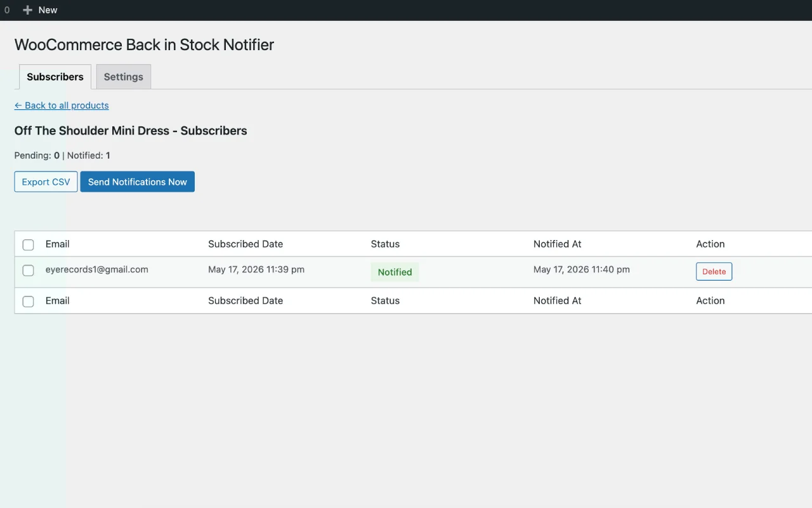
Task: Tick the select-all checkbox in table footer
Action: [28, 301]
